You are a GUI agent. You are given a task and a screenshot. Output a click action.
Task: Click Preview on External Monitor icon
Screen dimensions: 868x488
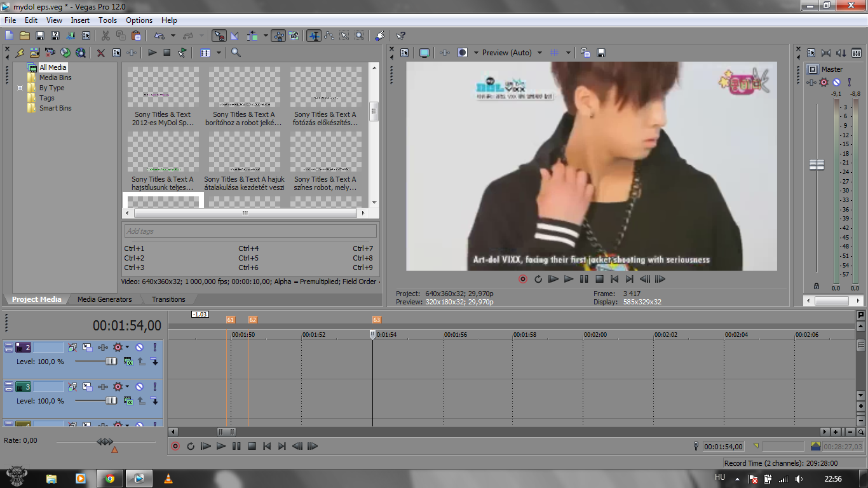(424, 53)
